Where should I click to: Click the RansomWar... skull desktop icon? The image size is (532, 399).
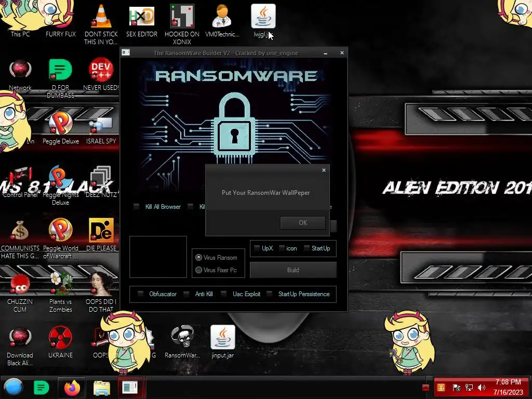182,337
